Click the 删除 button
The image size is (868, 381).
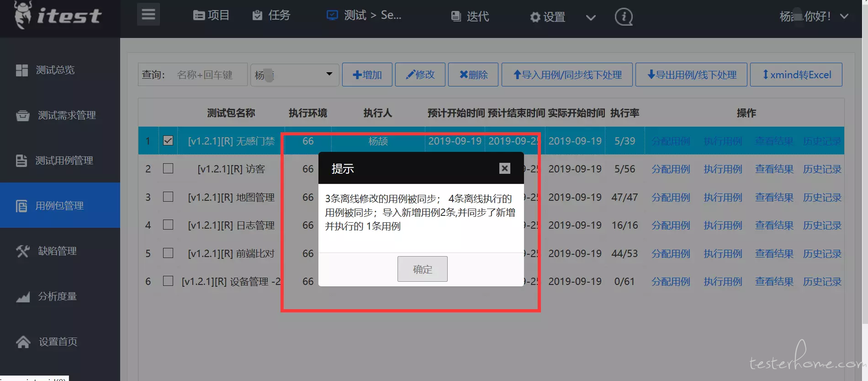[473, 75]
